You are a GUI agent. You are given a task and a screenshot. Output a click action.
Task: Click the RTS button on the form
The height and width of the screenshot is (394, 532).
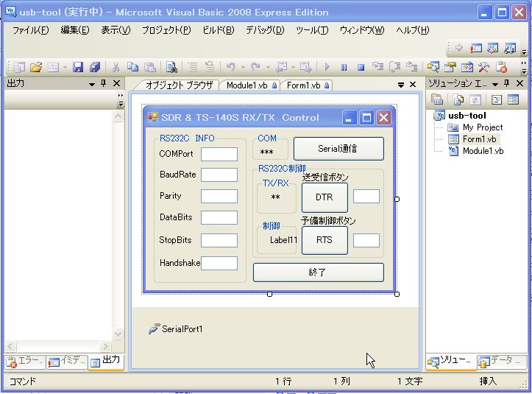pos(324,240)
